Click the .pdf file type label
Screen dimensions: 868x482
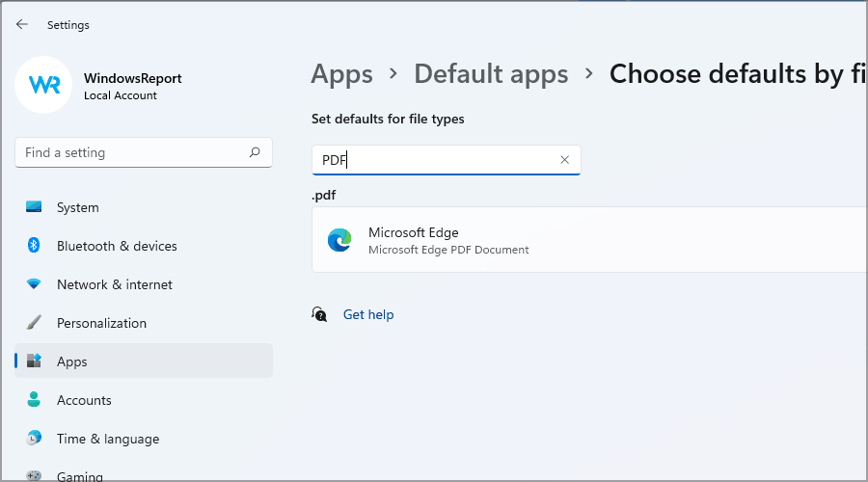pos(324,195)
